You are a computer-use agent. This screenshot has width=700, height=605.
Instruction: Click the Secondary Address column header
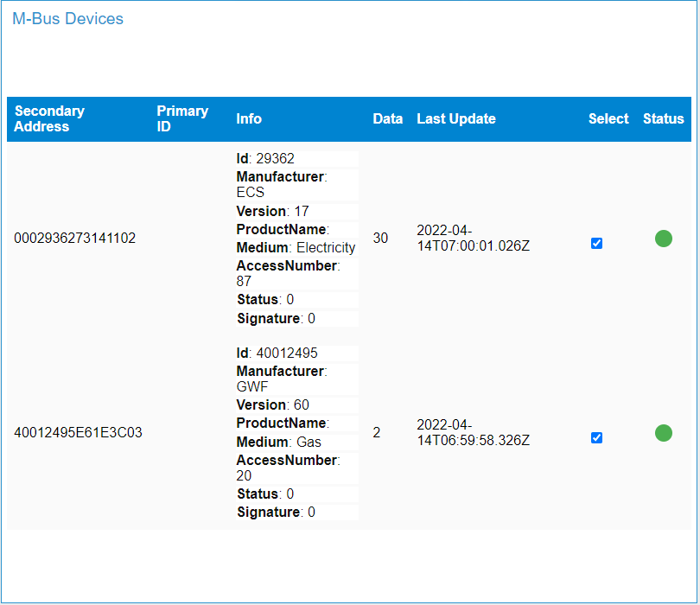point(49,118)
